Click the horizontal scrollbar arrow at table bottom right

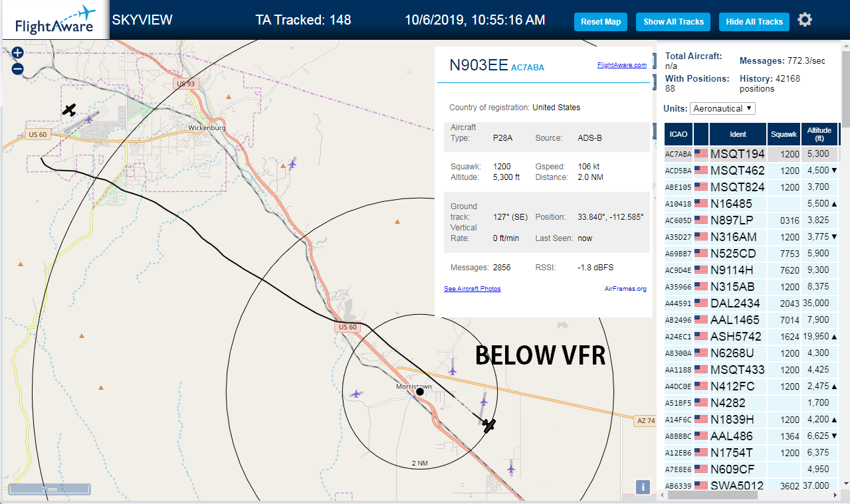click(835, 495)
